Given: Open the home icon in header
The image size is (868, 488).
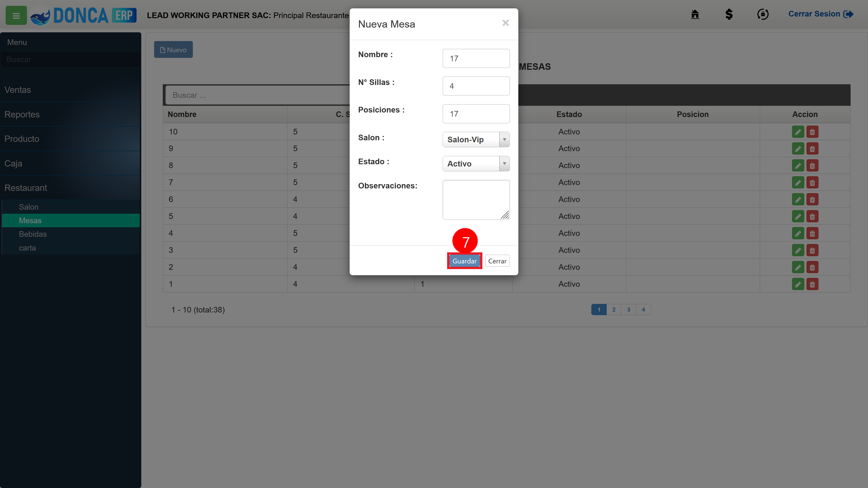Looking at the screenshot, I should (695, 14).
